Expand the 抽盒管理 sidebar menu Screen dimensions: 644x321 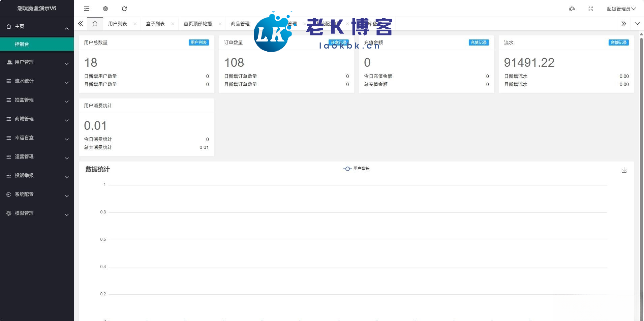point(37,100)
